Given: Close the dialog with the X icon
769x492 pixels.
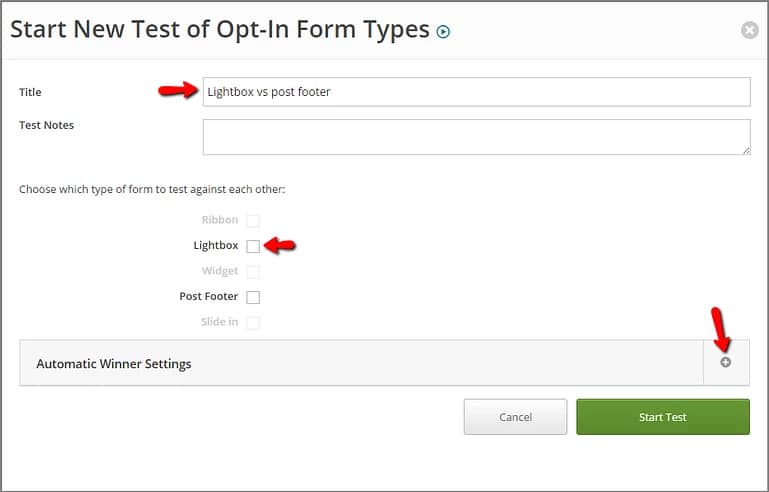Looking at the screenshot, I should point(749,30).
